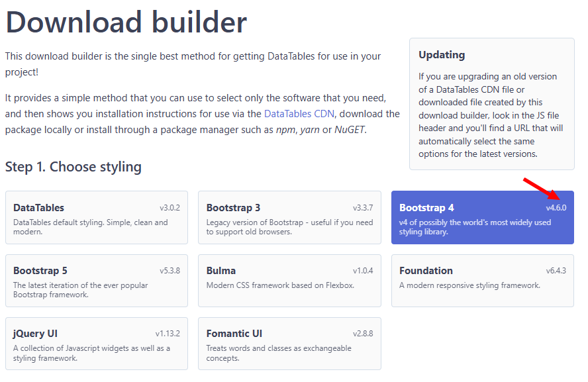Click 'The latest iteration' Bootstrap 5 description
The image size is (588, 382).
[x=80, y=290]
